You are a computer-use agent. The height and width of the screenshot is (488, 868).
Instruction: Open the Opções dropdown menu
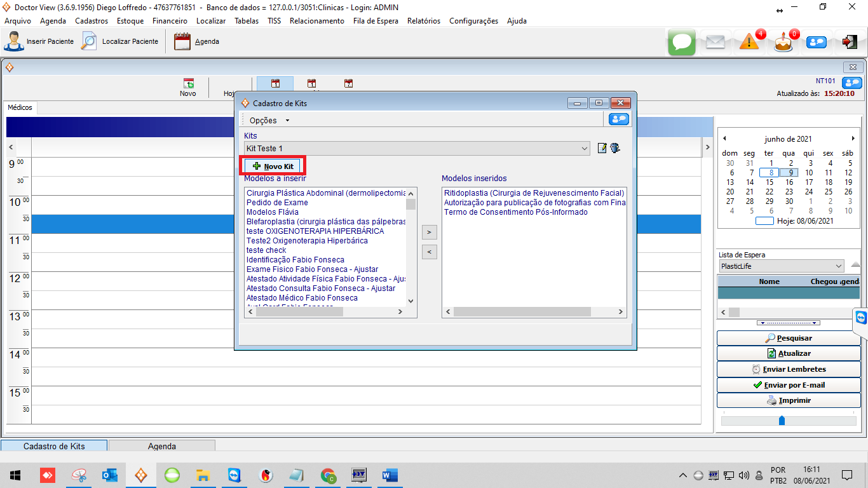[269, 120]
